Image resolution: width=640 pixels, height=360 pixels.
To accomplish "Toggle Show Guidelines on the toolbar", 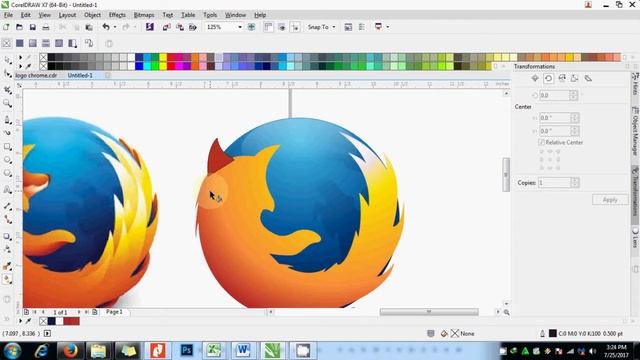I will coord(295,27).
